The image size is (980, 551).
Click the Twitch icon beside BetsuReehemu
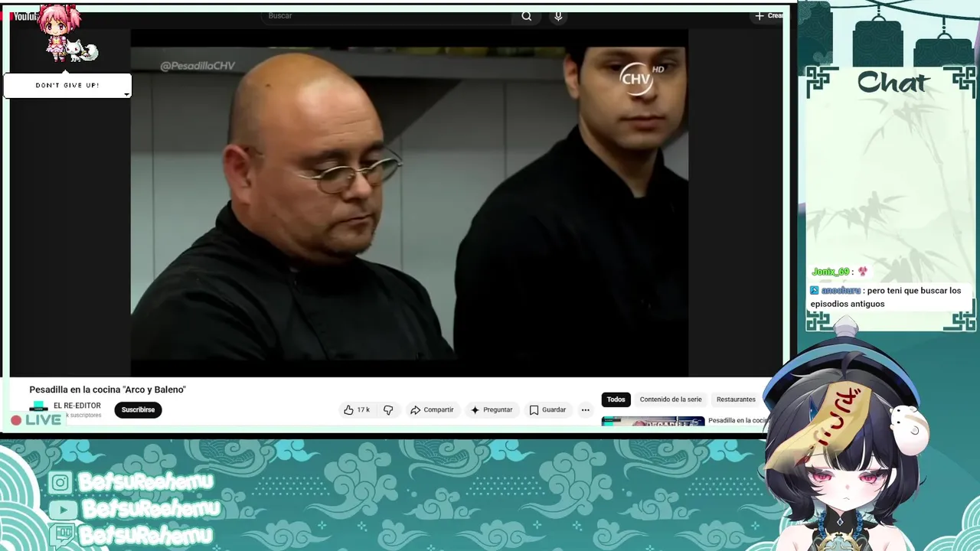(x=64, y=534)
